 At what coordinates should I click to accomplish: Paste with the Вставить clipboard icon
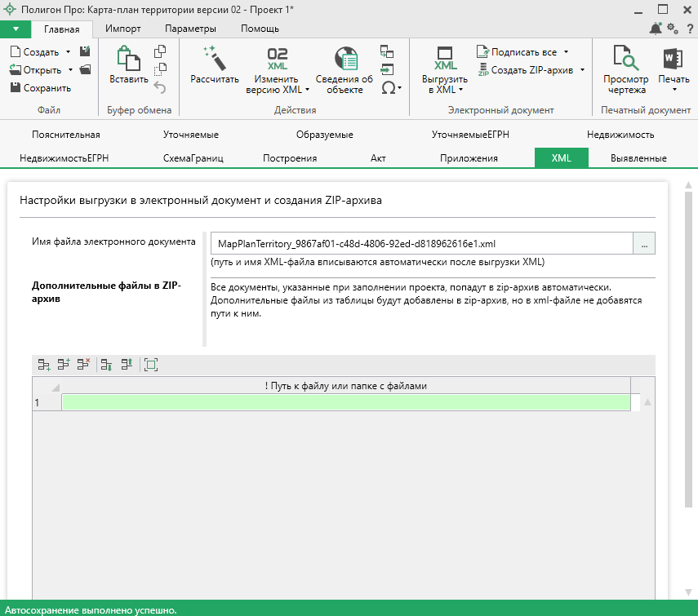[129, 60]
